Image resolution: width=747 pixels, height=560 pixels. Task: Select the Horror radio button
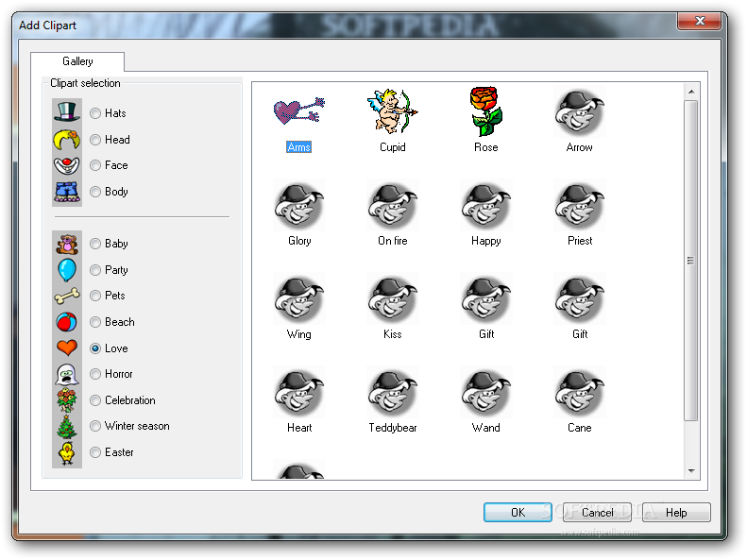[x=95, y=374]
